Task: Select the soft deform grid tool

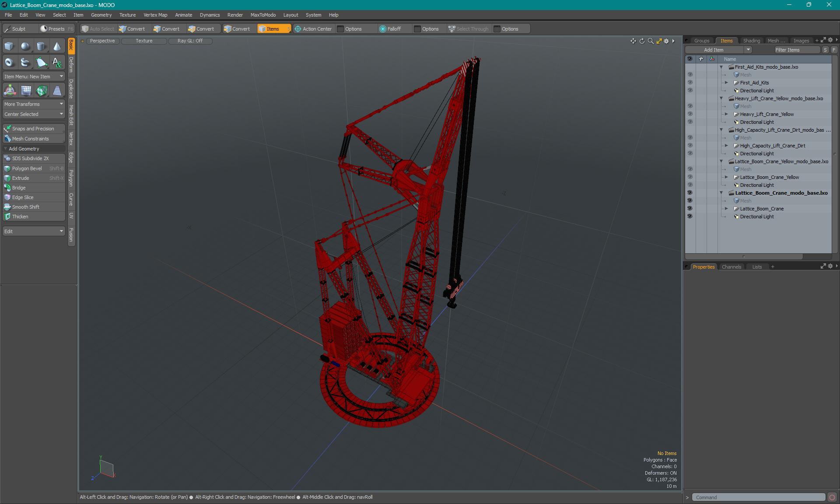Action: coord(25,91)
